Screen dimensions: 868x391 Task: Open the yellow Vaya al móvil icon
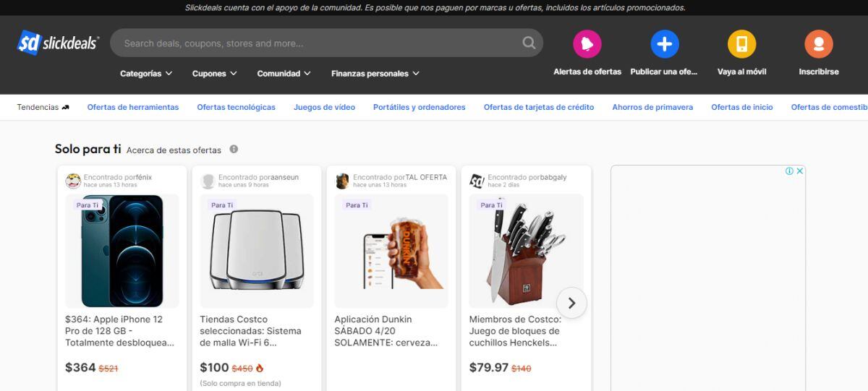[x=741, y=44]
